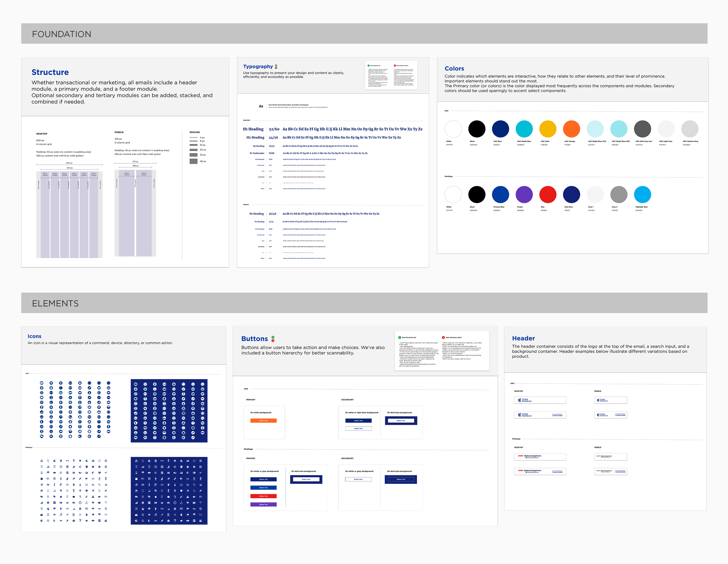Image resolution: width=728 pixels, height=564 pixels.
Task: Click the map pin icon in UHC light grid
Action: coord(99,407)
